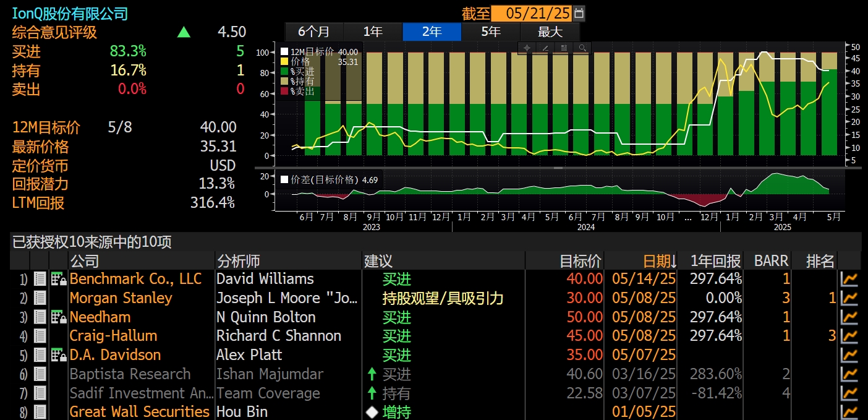Open the Needham broker link

[x=100, y=317]
